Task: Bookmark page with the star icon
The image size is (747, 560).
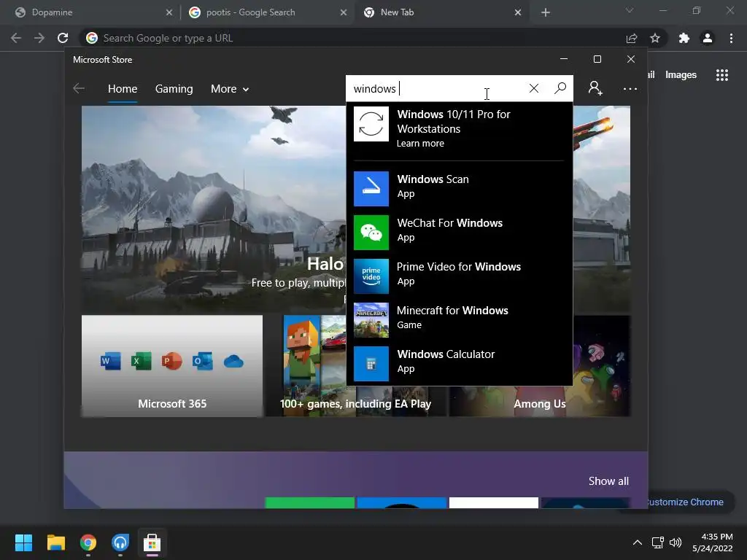Action: pyautogui.click(x=655, y=38)
